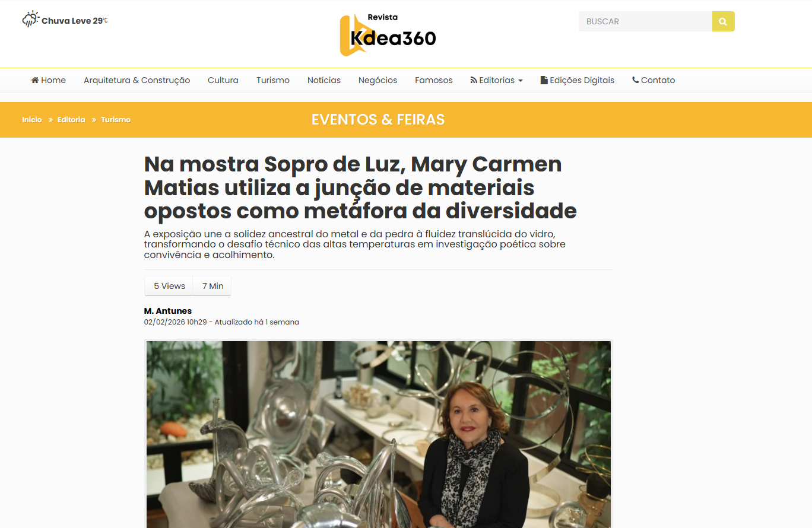The width and height of the screenshot is (812, 528).
Task: Open the Revista Kdea360 logo
Action: tap(388, 35)
